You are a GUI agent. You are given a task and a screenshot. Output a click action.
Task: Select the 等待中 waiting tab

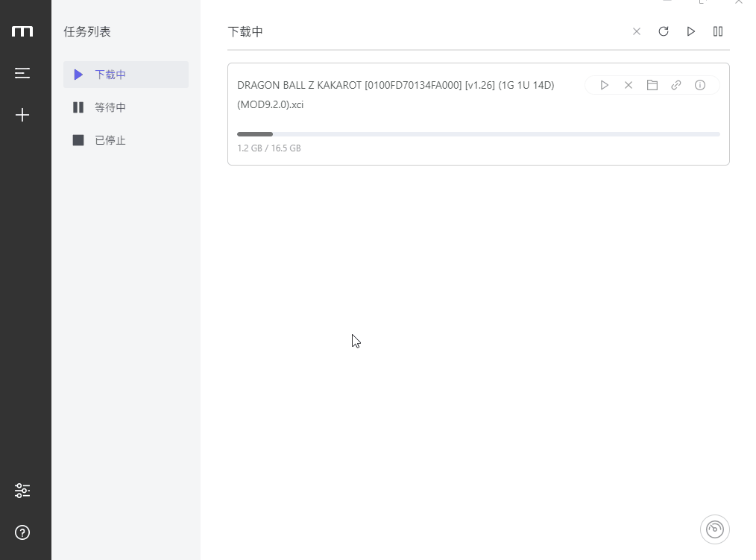tap(126, 107)
